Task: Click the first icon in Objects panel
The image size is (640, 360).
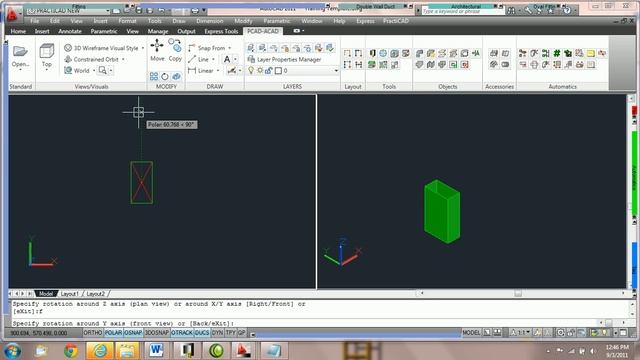Action: (x=420, y=53)
